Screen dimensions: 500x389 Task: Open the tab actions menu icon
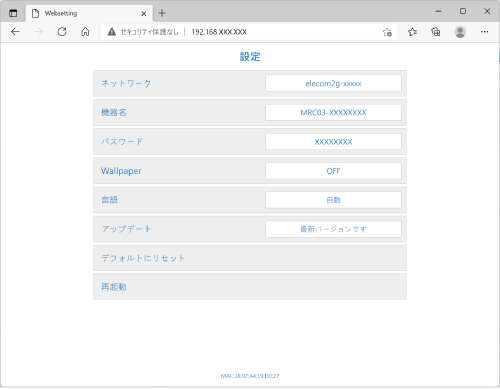13,13
